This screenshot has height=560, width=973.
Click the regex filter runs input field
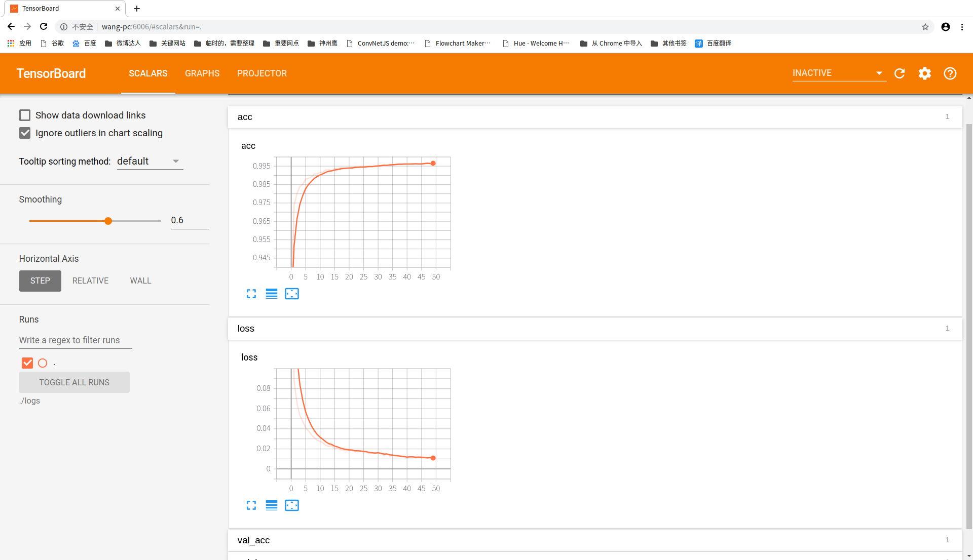75,340
